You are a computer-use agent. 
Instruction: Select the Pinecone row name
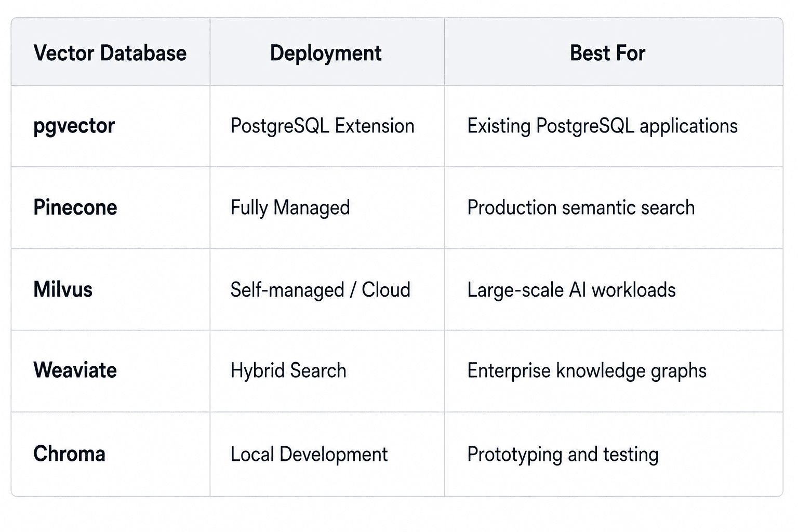75,207
